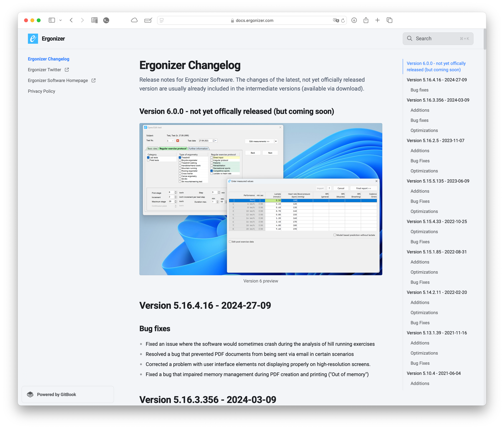This screenshot has height=429, width=504.
Task: Jump to Version 6.0.0 in page outline
Action: 436,66
